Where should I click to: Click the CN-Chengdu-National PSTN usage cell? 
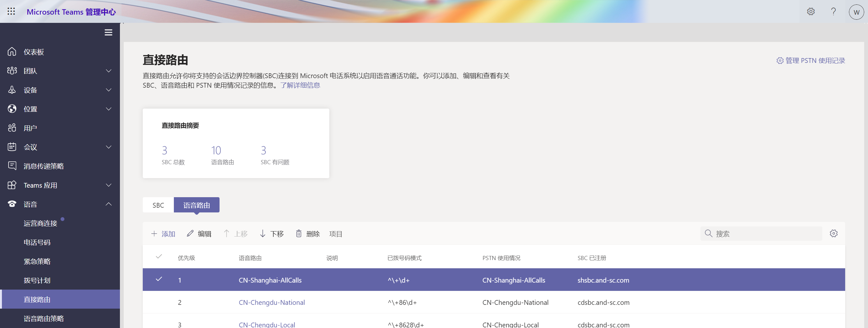tap(515, 302)
